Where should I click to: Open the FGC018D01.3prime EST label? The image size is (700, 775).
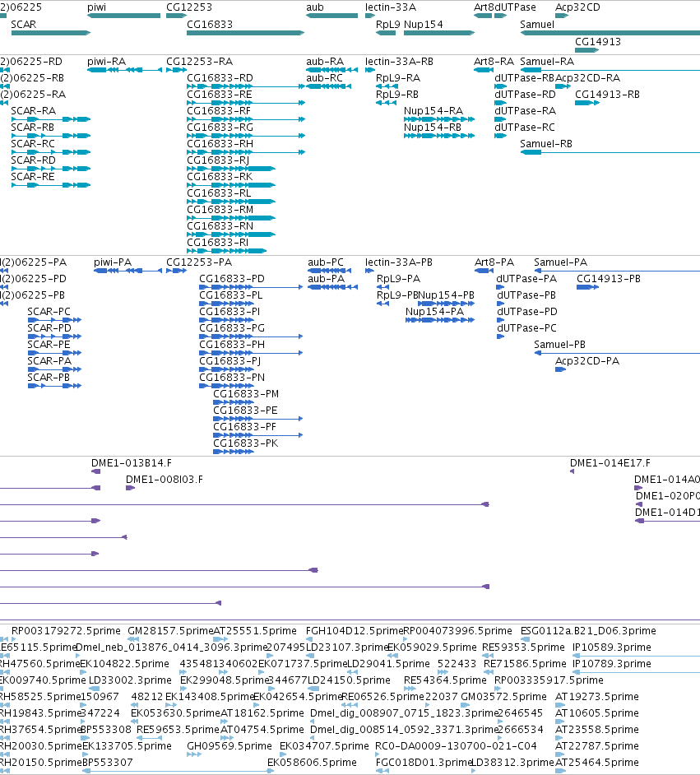tap(424, 763)
